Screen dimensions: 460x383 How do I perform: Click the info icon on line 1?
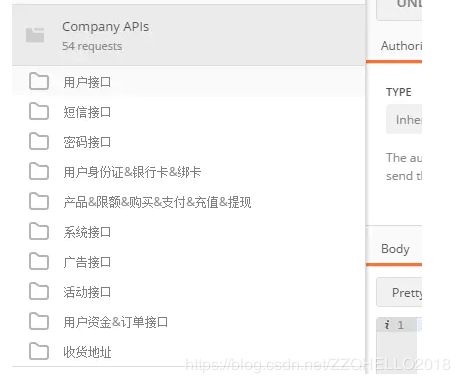tap(387, 325)
